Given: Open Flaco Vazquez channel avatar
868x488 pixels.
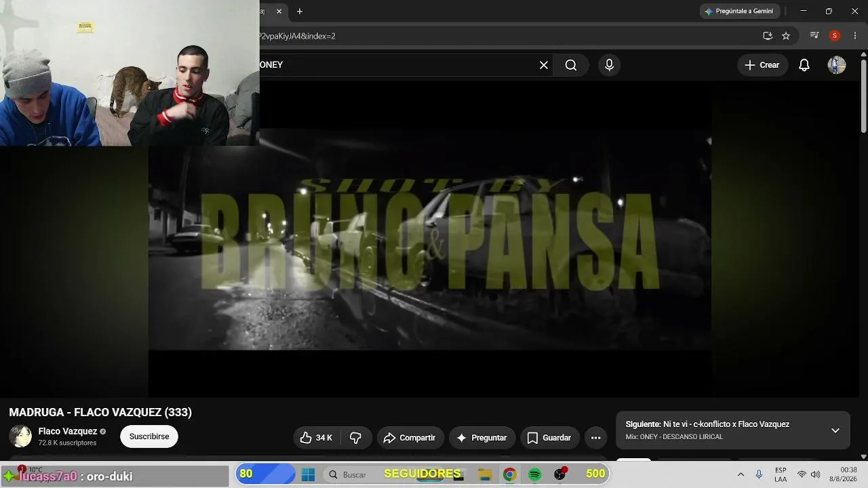Looking at the screenshot, I should (x=20, y=436).
